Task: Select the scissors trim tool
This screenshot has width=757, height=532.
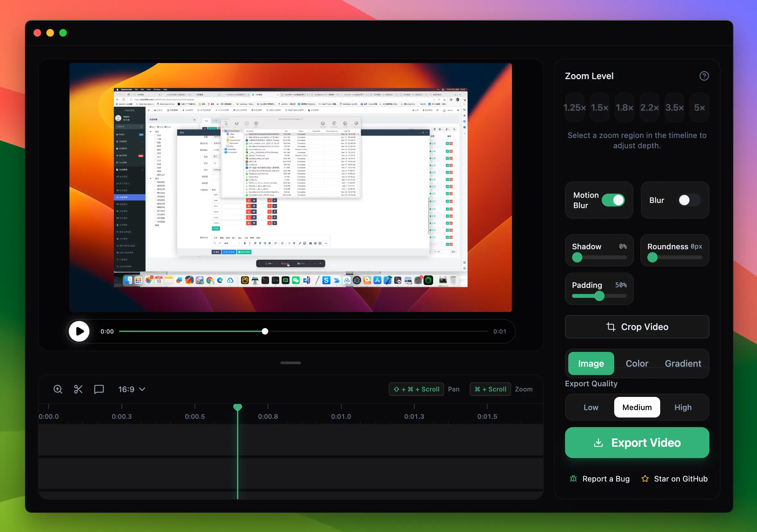Action: [78, 389]
